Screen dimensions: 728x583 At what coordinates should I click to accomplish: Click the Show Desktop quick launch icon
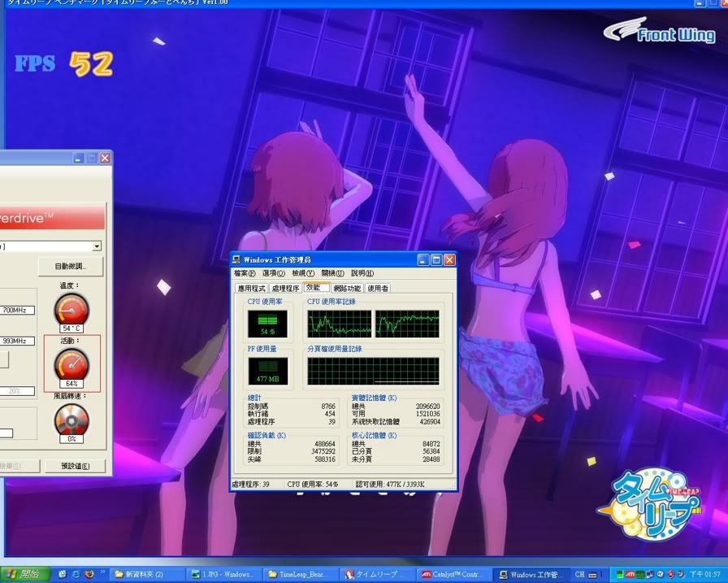(x=63, y=574)
